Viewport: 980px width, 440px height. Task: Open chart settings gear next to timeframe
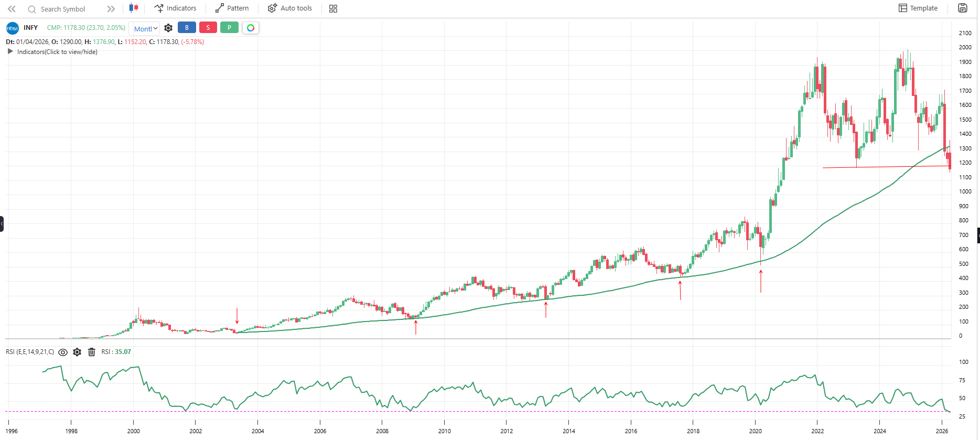168,28
